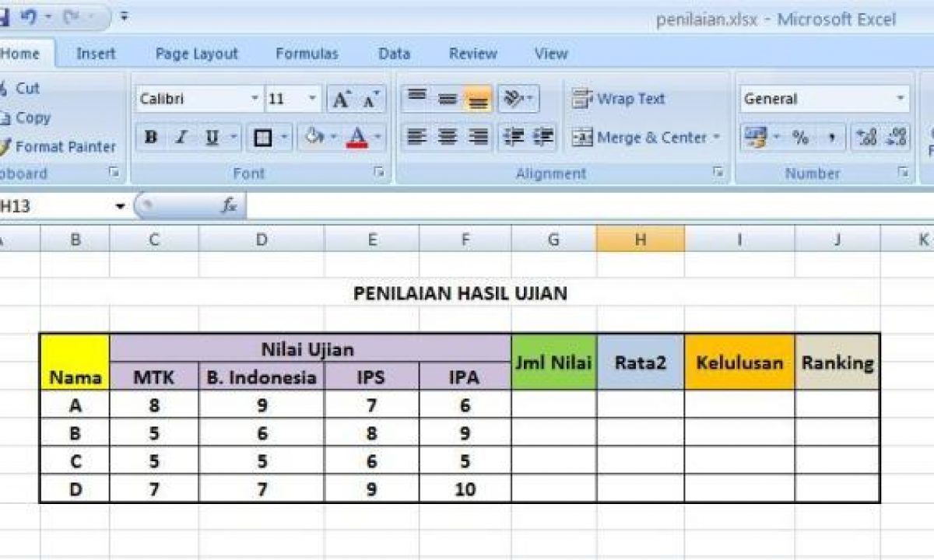This screenshot has height=560, width=934.
Task: Click the Copy button
Action: (x=25, y=117)
